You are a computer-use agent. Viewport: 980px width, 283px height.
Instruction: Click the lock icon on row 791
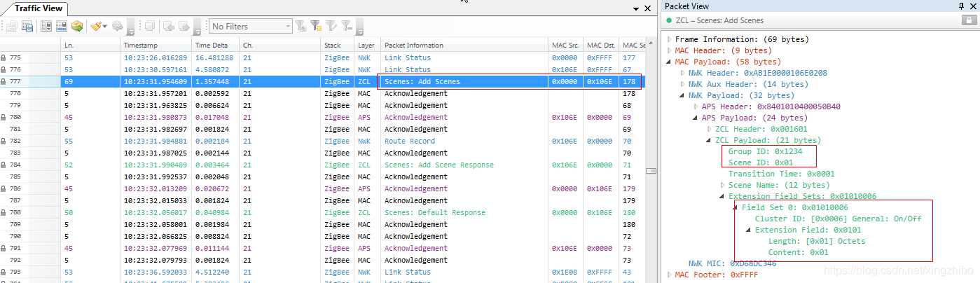(x=4, y=248)
